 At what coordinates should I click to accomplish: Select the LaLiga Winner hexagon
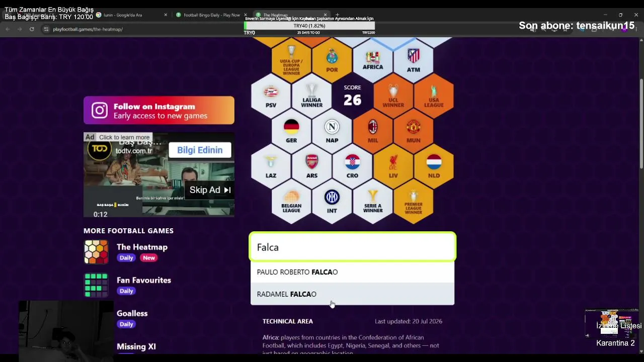click(x=312, y=96)
